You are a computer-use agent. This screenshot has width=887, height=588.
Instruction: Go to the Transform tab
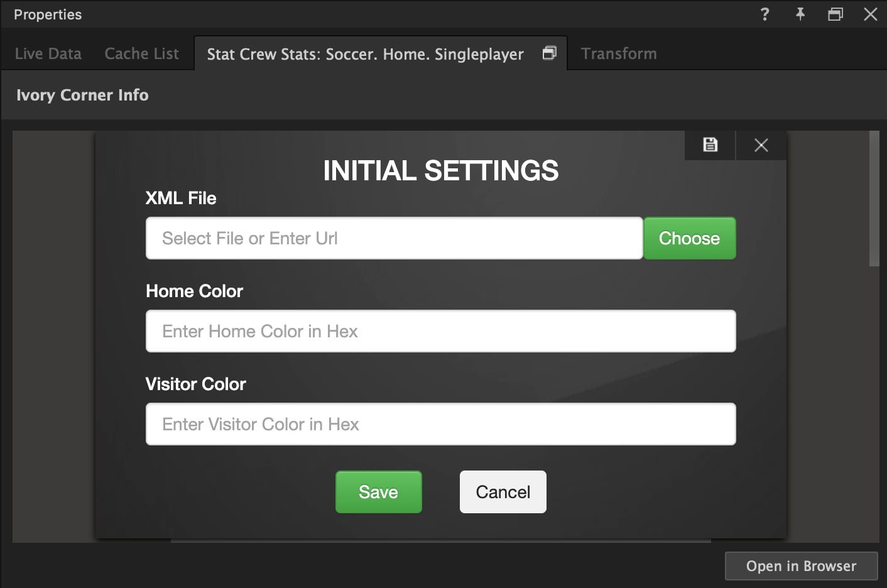[x=619, y=54]
